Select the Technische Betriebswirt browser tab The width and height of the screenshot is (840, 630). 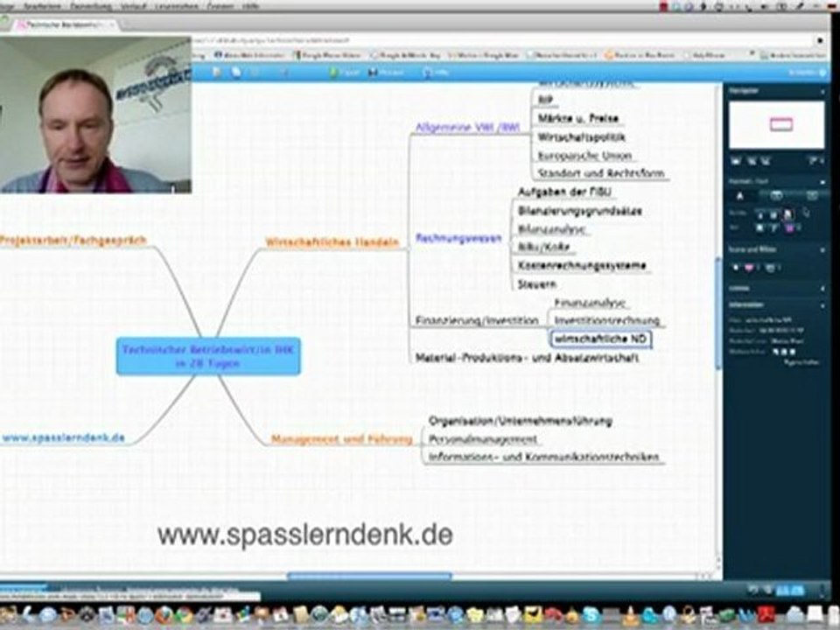66,24
